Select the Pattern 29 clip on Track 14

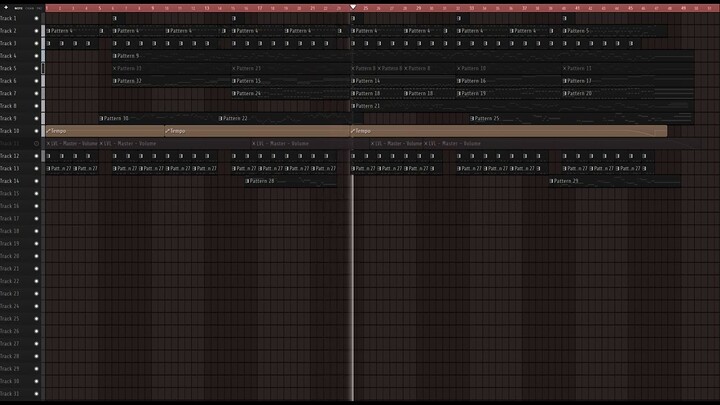click(615, 181)
